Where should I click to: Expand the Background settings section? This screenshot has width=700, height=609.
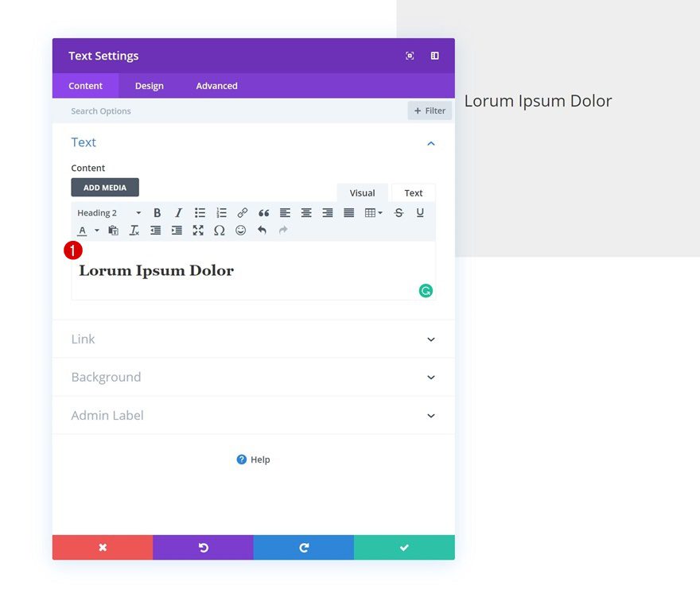tap(253, 377)
